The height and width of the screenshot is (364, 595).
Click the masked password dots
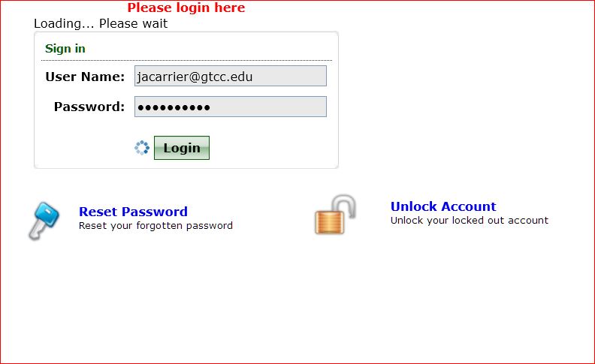[174, 107]
